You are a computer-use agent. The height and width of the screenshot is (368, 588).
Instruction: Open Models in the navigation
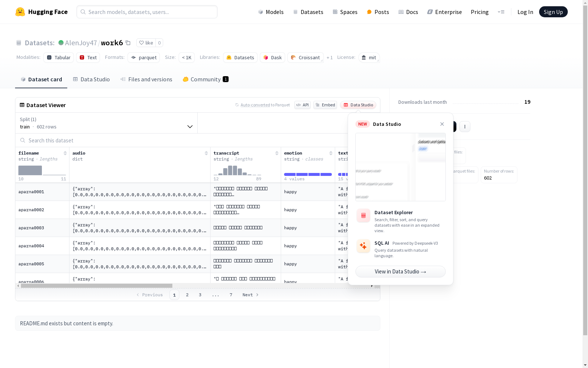[271, 12]
